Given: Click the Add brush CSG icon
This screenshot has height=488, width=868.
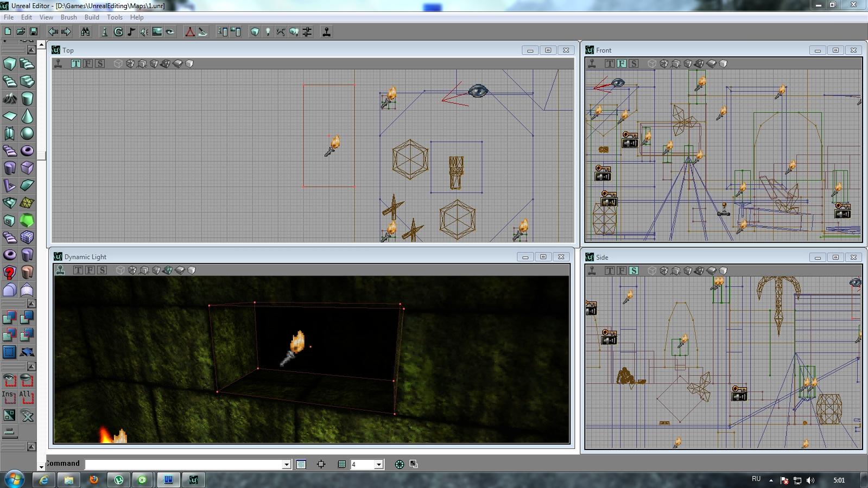Looking at the screenshot, I should 10,318.
